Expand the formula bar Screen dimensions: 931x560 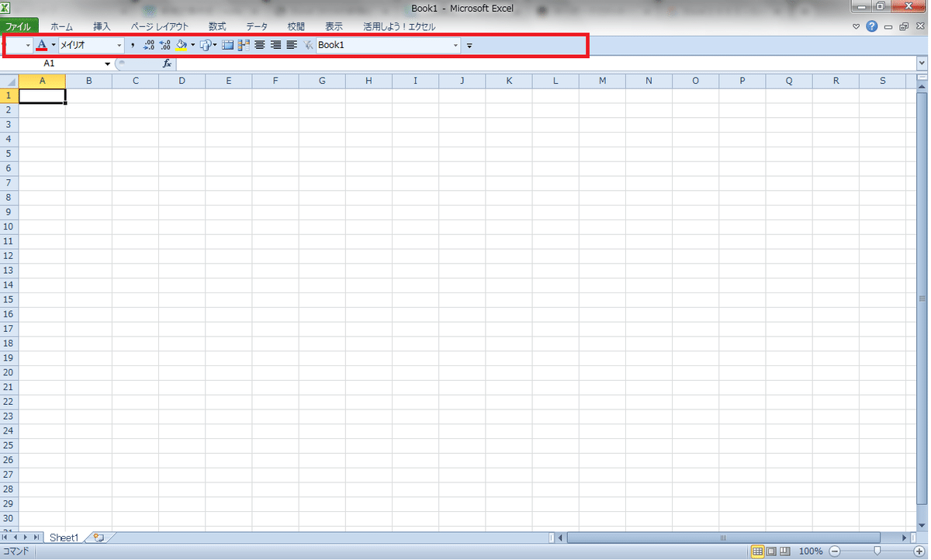click(x=922, y=64)
